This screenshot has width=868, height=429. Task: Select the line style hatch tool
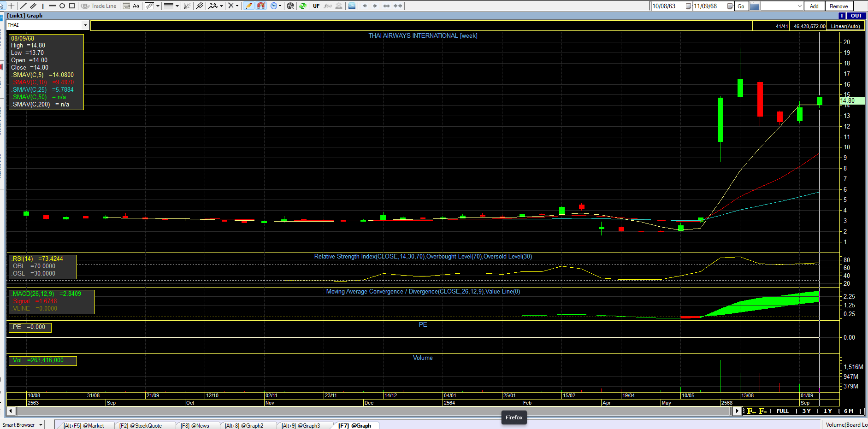tap(149, 6)
